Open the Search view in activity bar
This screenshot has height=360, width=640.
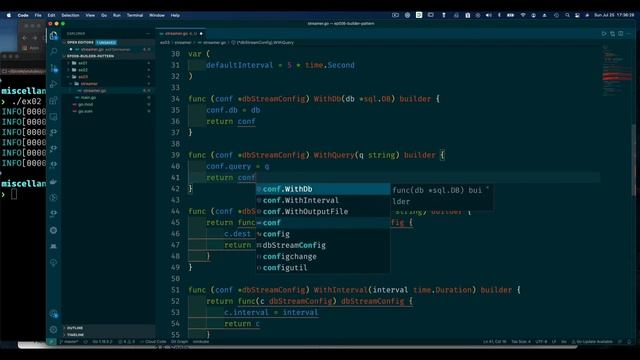coord(53,51)
